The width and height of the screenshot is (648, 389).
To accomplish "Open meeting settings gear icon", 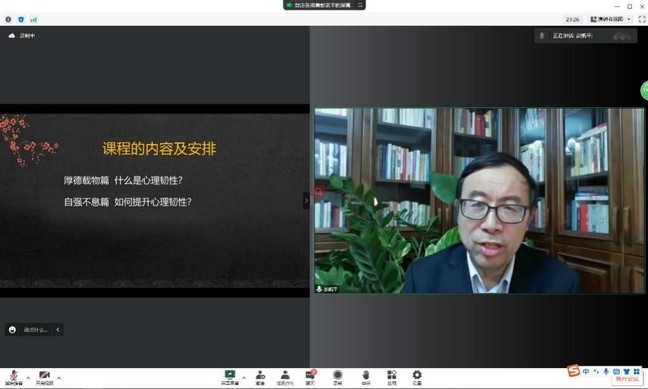I will coord(417,377).
